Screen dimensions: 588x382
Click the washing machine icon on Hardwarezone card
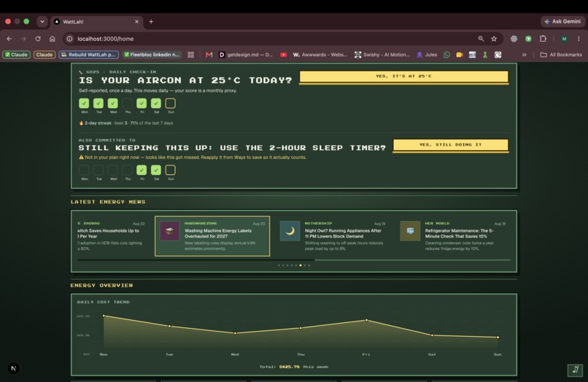(169, 231)
